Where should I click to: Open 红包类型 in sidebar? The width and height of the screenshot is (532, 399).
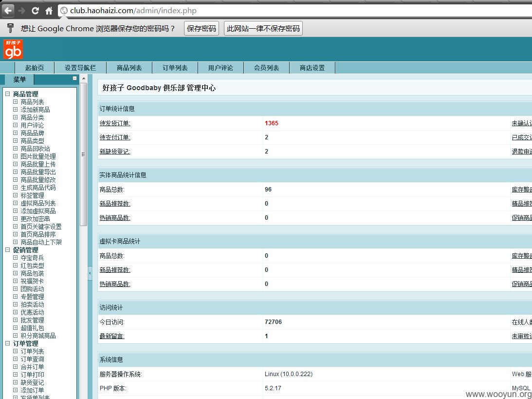click(32, 266)
